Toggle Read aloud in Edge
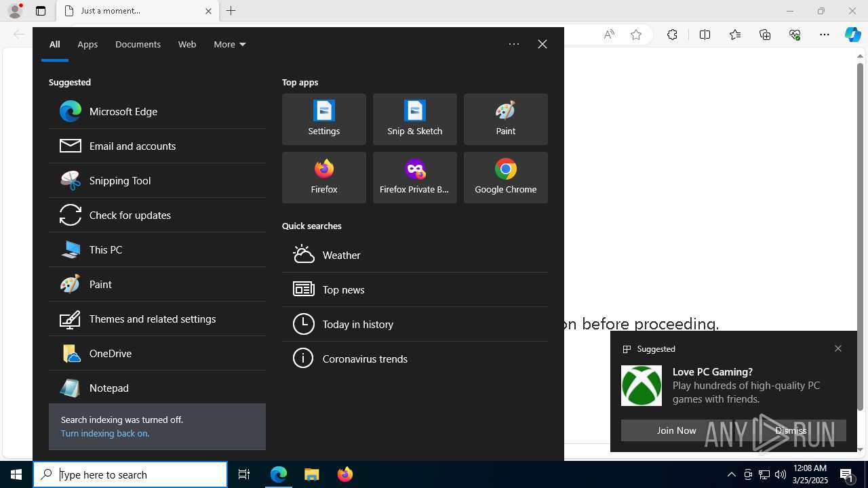 609,35
